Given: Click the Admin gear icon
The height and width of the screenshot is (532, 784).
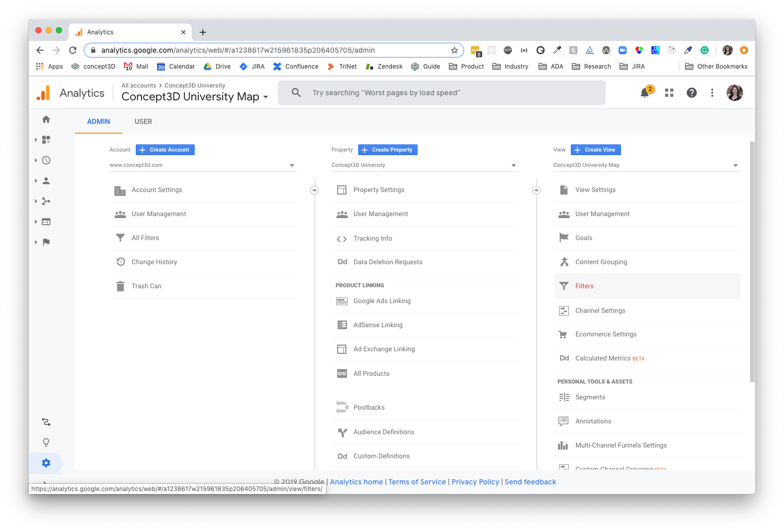Looking at the screenshot, I should click(x=46, y=463).
